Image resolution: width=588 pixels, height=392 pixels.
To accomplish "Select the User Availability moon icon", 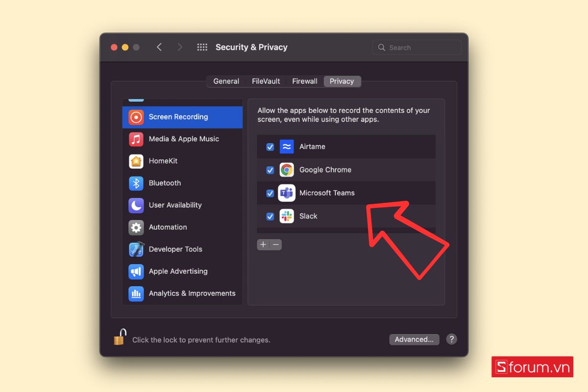I will click(x=136, y=205).
